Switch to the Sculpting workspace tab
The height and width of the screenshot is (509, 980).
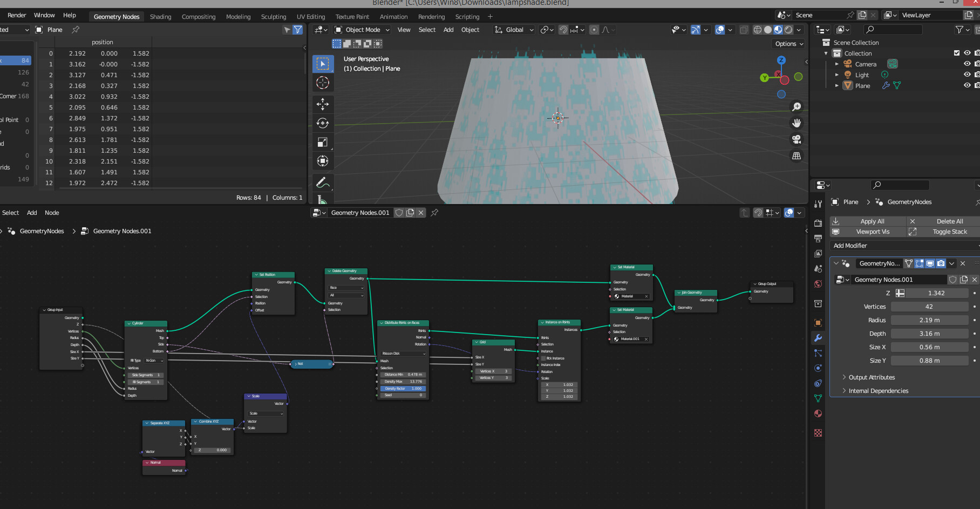(x=274, y=17)
